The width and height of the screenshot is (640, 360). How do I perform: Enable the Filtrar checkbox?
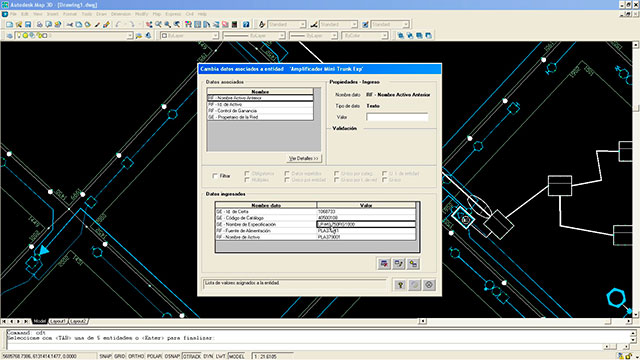coord(215,176)
